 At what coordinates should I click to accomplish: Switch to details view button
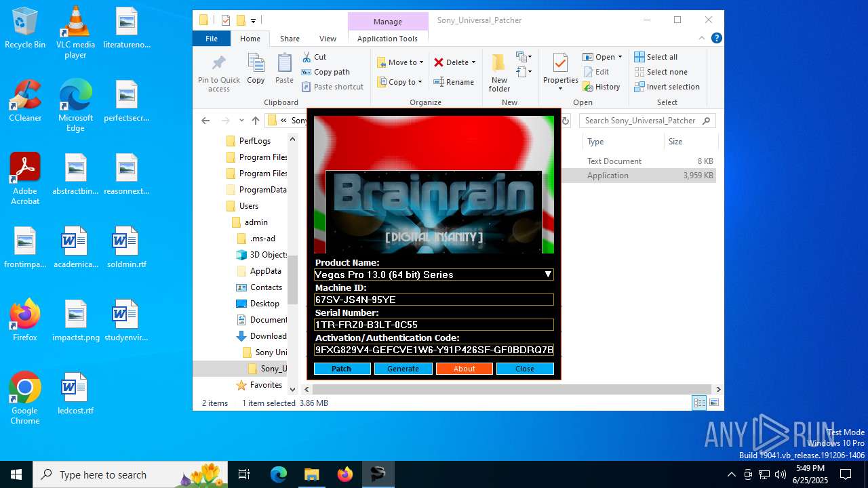(700, 403)
